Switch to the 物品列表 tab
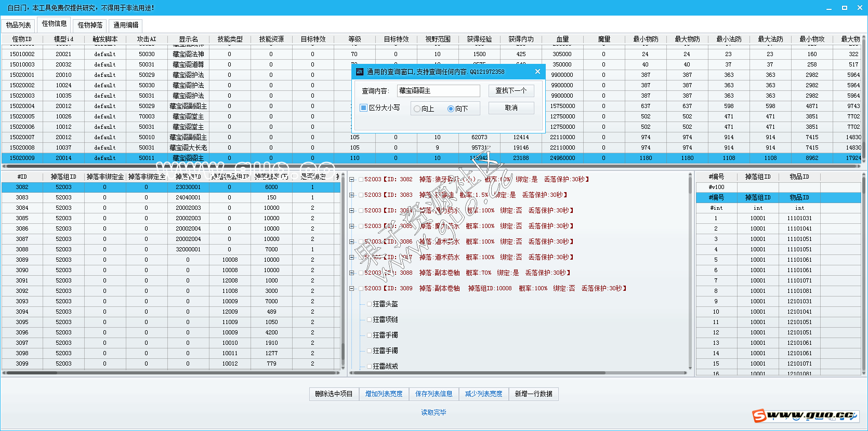The image size is (868, 431). pos(18,25)
